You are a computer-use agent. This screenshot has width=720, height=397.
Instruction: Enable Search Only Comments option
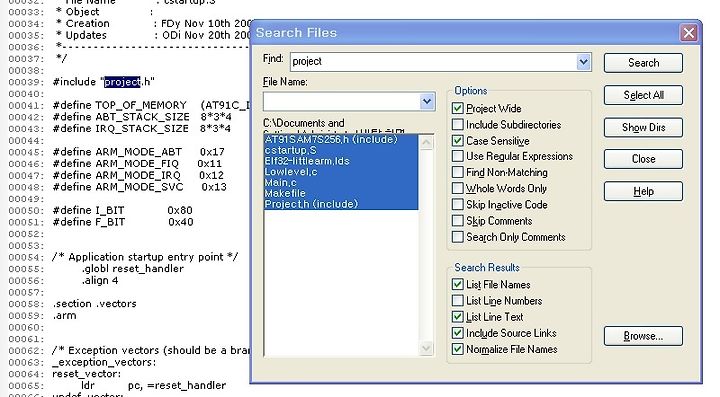point(457,237)
